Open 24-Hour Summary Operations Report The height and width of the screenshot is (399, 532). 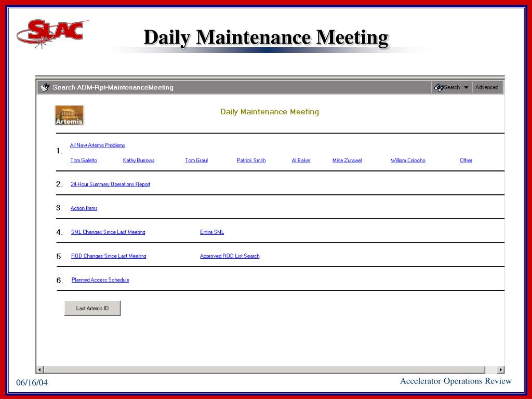click(110, 184)
